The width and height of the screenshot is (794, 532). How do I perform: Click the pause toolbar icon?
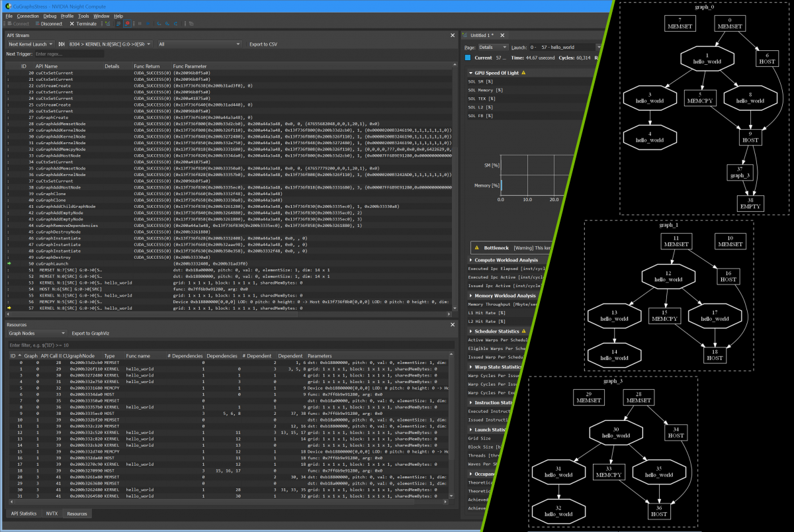139,23
